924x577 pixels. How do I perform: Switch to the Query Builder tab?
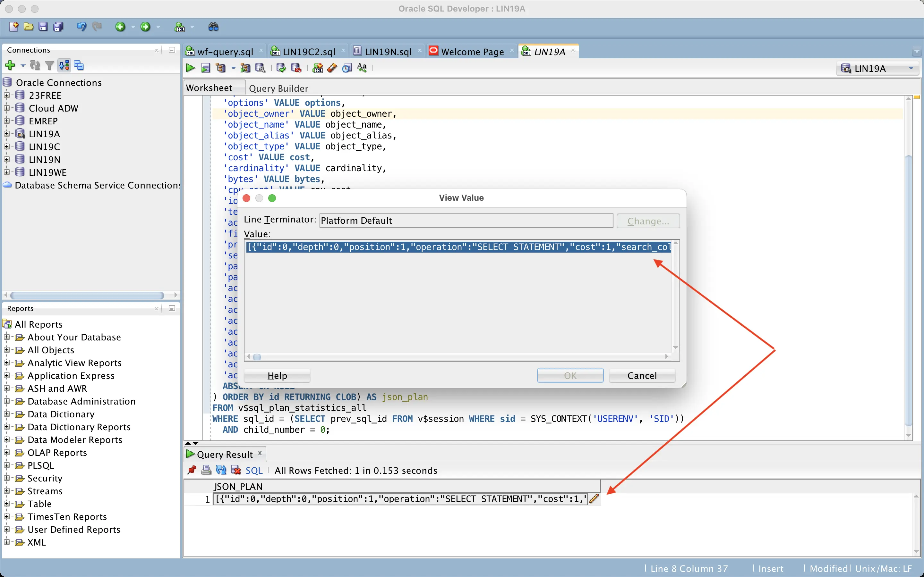[x=278, y=88]
